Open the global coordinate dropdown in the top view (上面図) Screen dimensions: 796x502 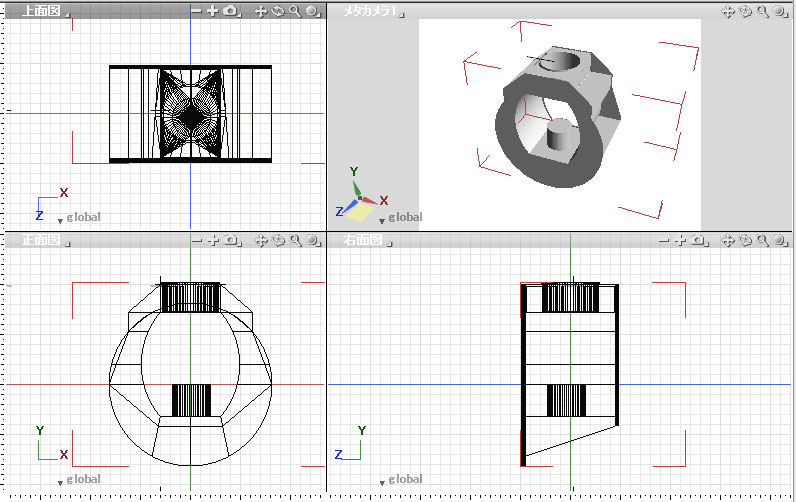pyautogui.click(x=79, y=217)
